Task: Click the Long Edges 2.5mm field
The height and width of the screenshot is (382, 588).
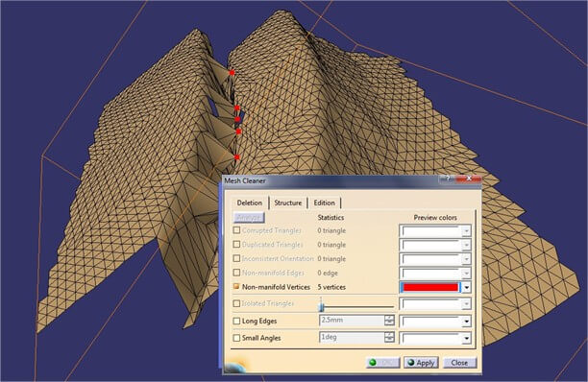Action: tap(352, 321)
